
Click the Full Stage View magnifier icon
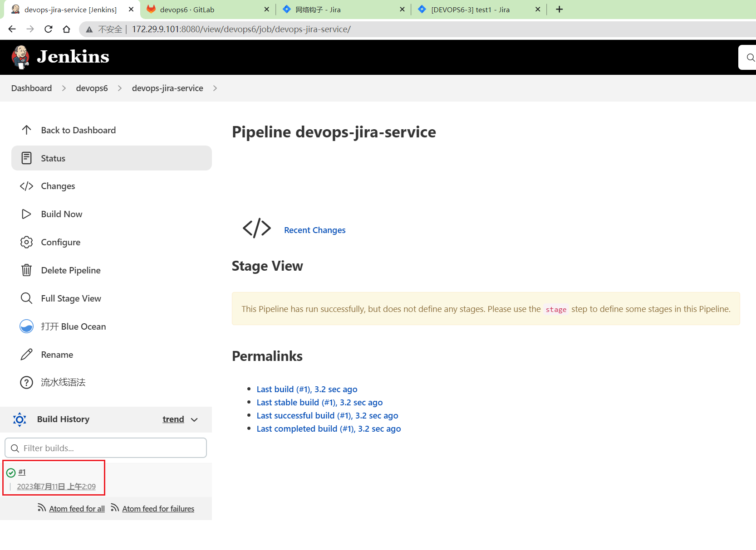pyautogui.click(x=26, y=298)
